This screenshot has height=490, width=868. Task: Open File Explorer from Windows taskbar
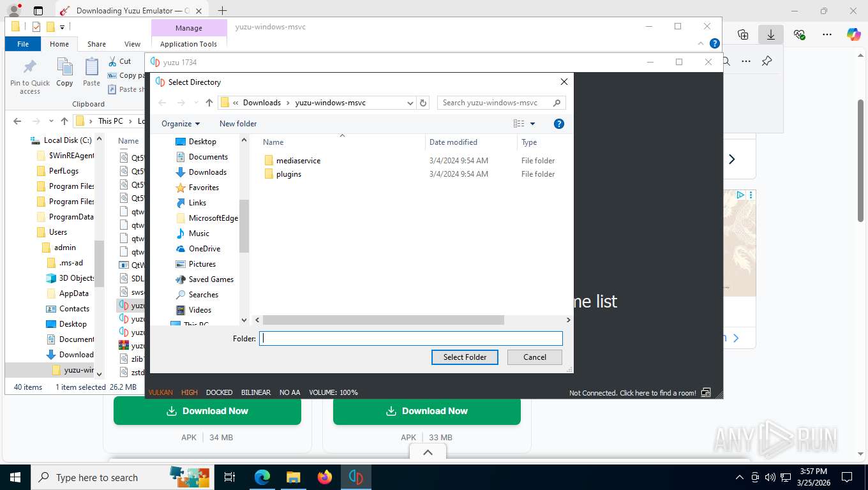(293, 477)
